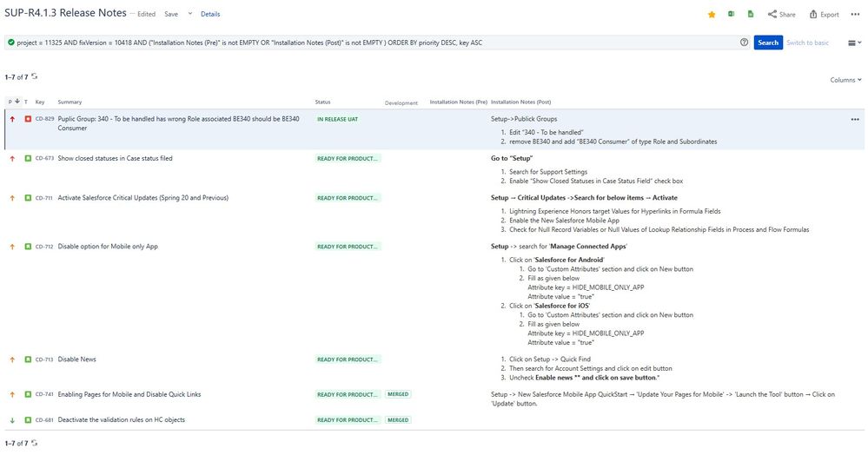Viewport: 868px width, 455px height.
Task: Click the JQL syntax help icon
Action: (744, 42)
